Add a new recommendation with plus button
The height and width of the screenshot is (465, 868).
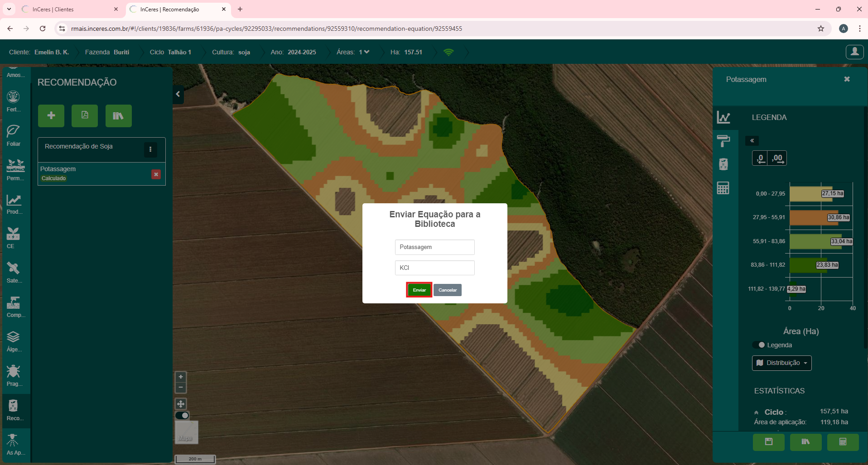(x=51, y=115)
